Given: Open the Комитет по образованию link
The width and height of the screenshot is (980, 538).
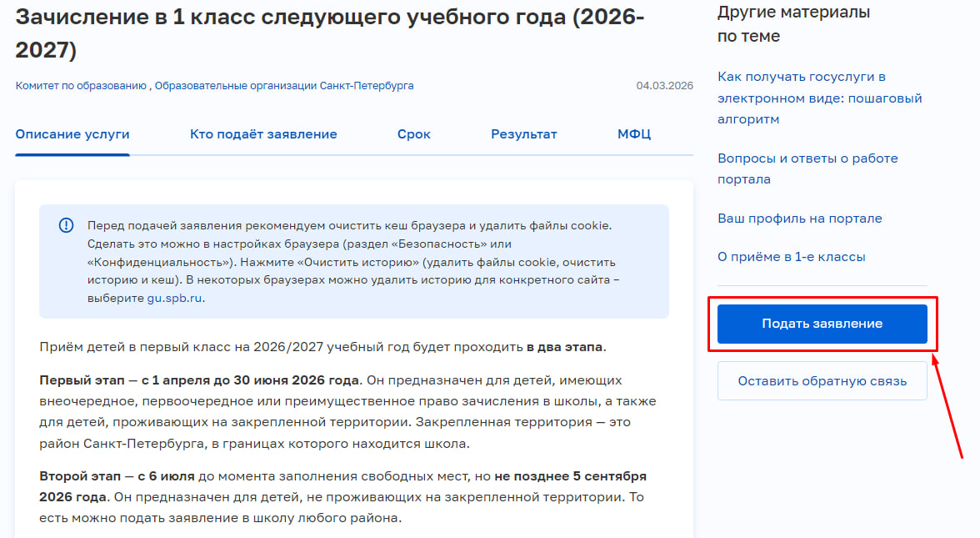Looking at the screenshot, I should pyautogui.click(x=81, y=86).
